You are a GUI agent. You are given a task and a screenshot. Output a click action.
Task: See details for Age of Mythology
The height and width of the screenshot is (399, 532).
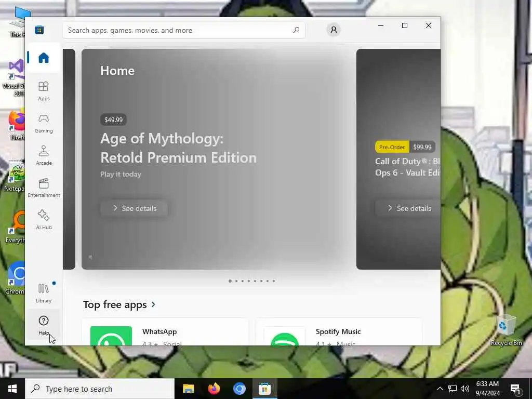point(134,208)
